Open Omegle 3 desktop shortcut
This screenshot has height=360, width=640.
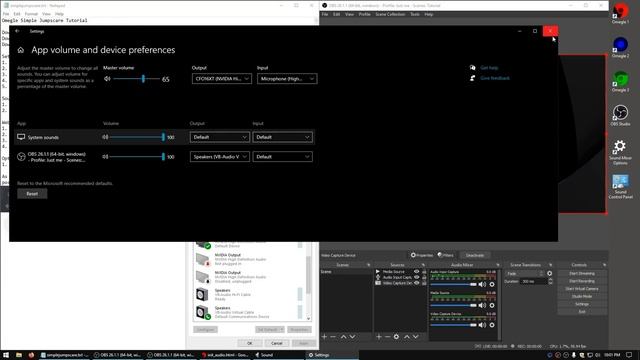pos(620,81)
